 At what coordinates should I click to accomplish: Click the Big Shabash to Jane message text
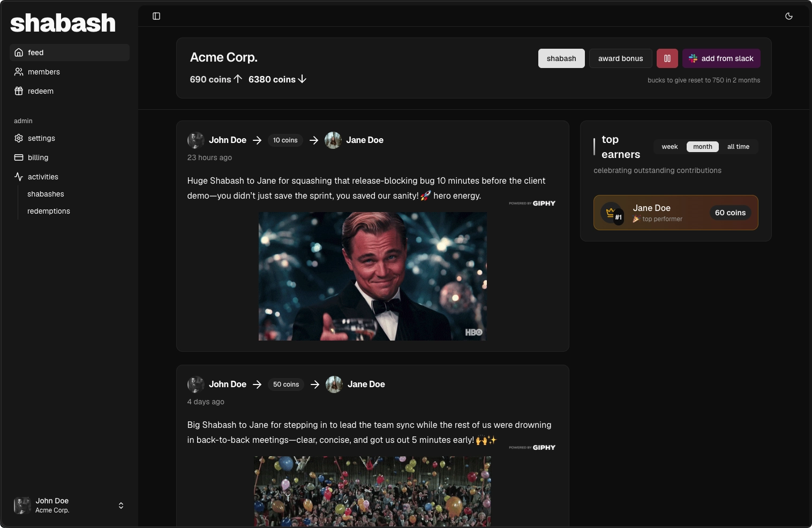coord(370,432)
